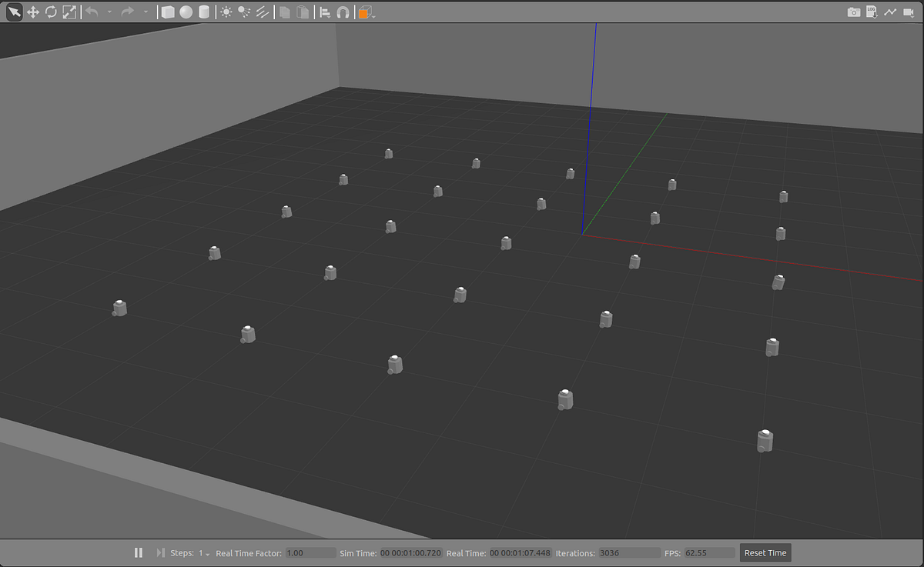
Task: Select the scale mode tool
Action: [x=69, y=12]
